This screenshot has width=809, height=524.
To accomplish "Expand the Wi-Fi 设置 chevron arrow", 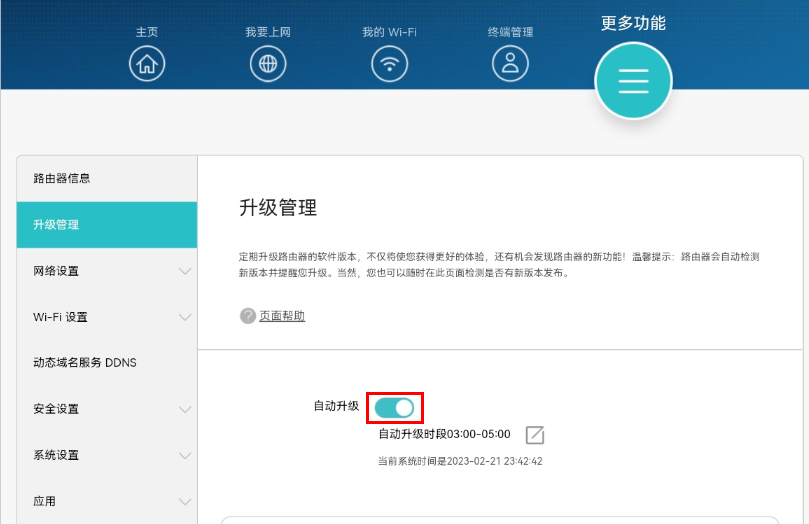I will click(185, 317).
